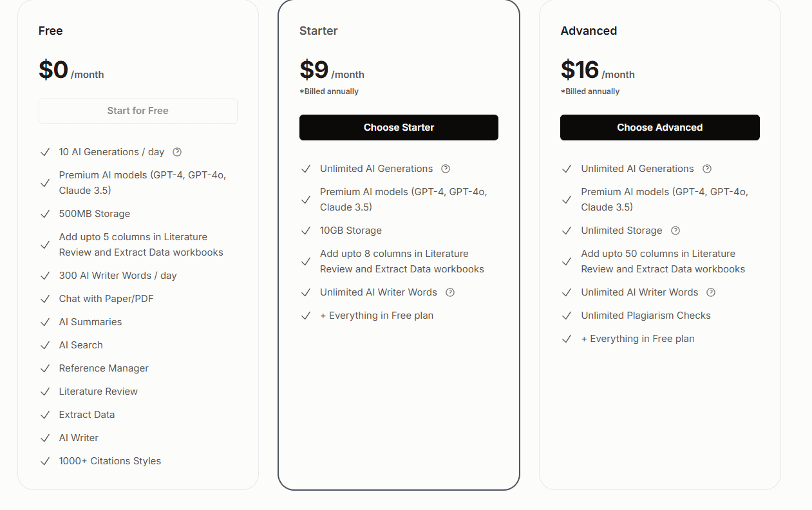This screenshot has height=510, width=812.
Task: Select the Literature Review feature entry
Action: pos(98,391)
